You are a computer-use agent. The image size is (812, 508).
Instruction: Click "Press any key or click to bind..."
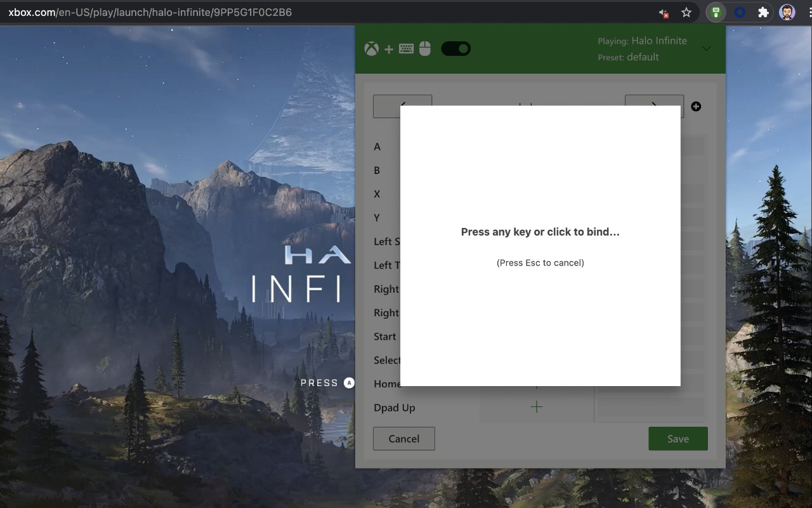(540, 232)
